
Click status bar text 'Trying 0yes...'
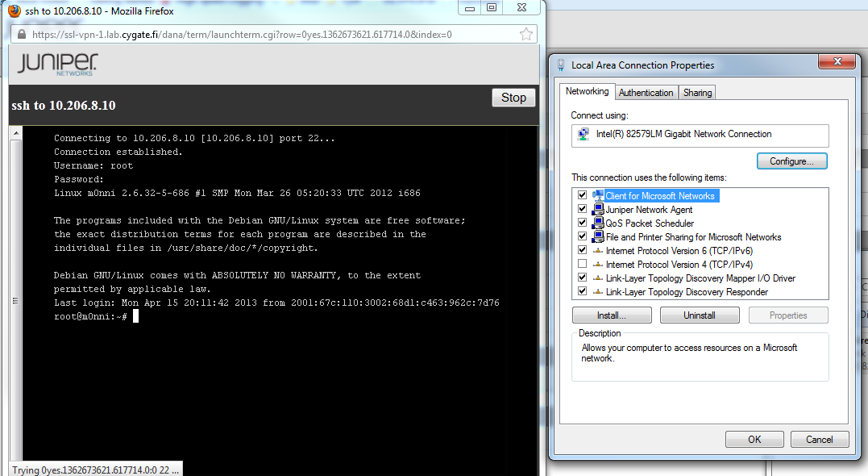[95, 470]
